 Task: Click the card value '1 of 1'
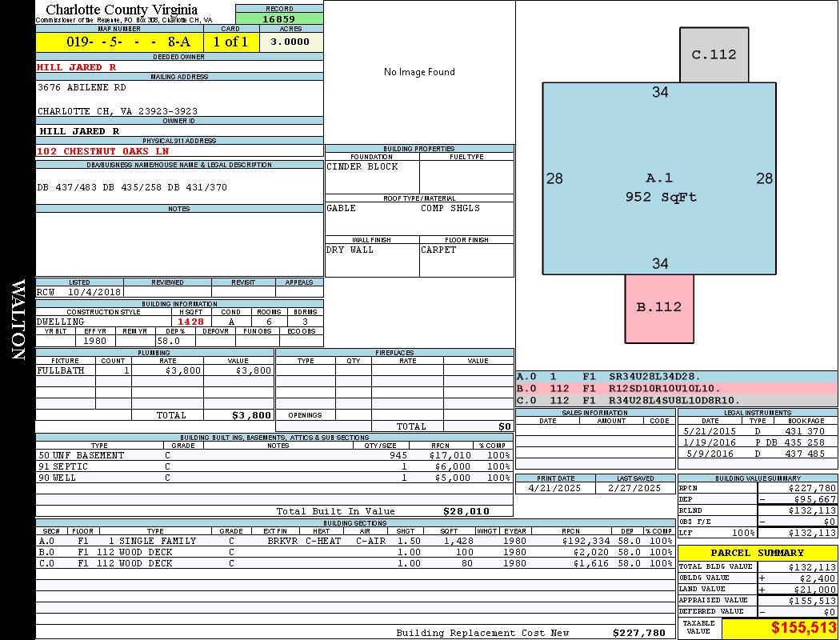click(x=231, y=42)
